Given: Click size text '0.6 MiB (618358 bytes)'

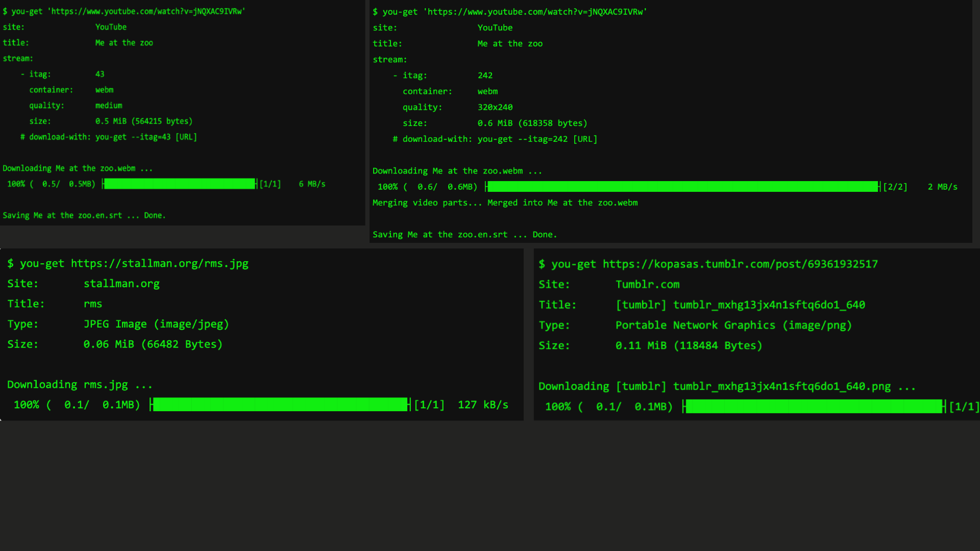Looking at the screenshot, I should pyautogui.click(x=532, y=123).
